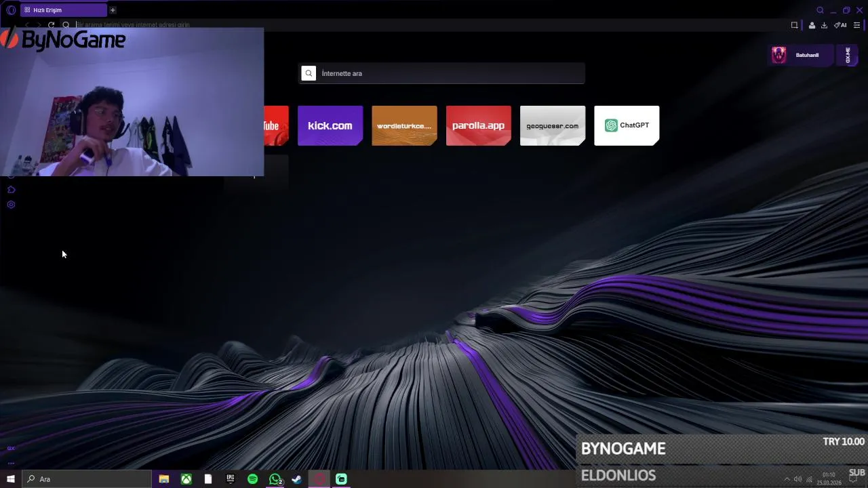Open the GX.ME side button

coord(848,55)
